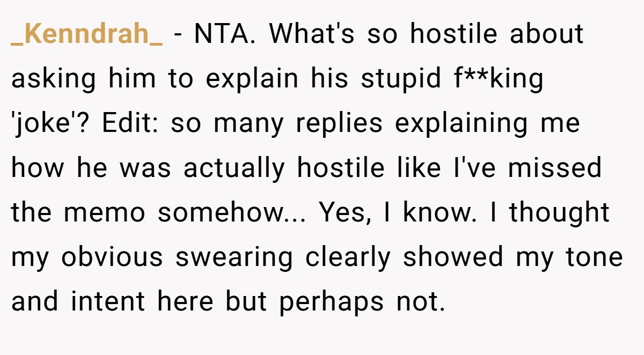Click the word "replies" in the comment

[x=338, y=124]
